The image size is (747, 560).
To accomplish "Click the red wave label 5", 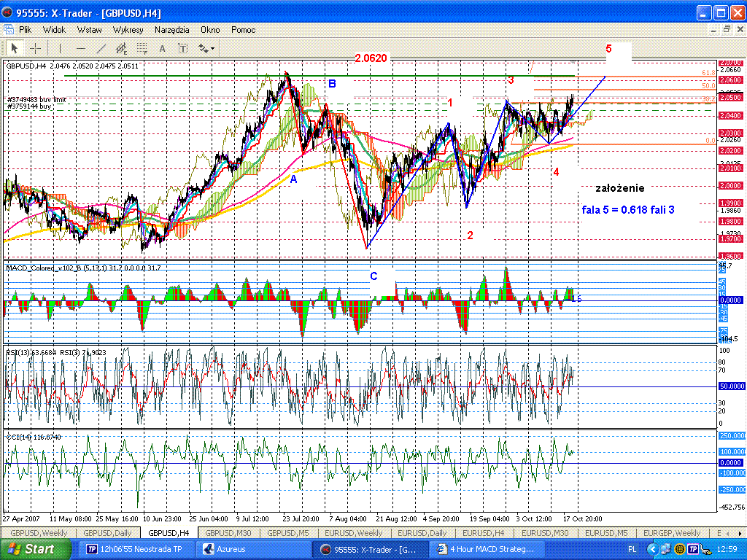I will pos(608,49).
